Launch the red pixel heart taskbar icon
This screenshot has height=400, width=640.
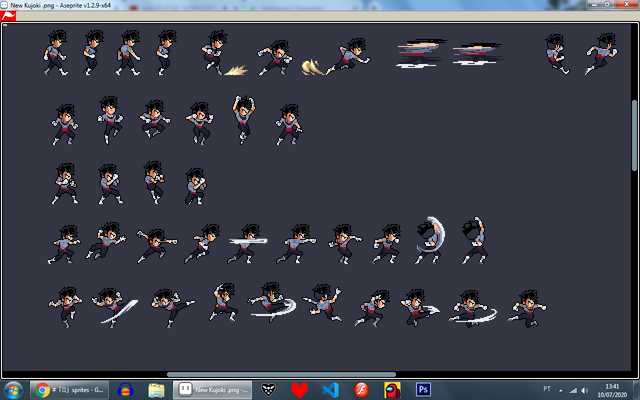[x=299, y=390]
